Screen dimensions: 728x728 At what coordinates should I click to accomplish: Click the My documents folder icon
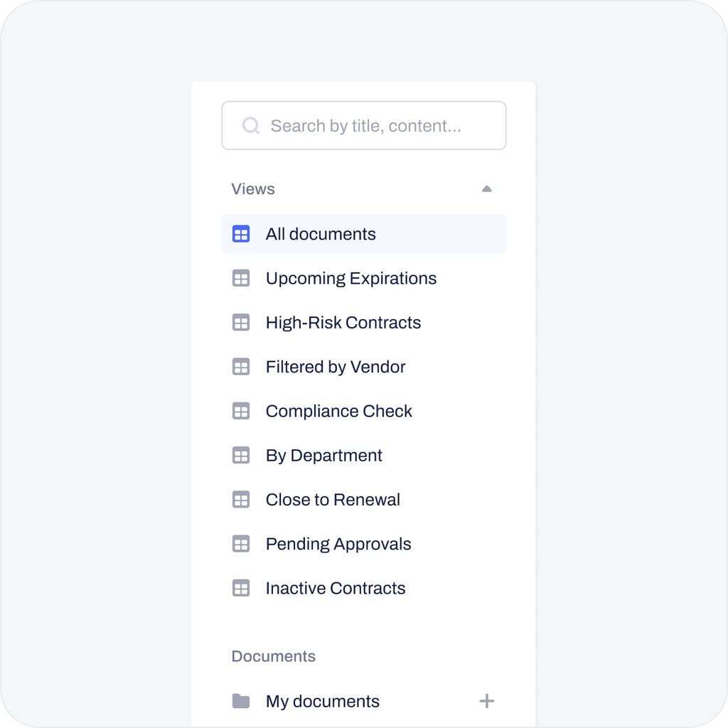pos(241,701)
